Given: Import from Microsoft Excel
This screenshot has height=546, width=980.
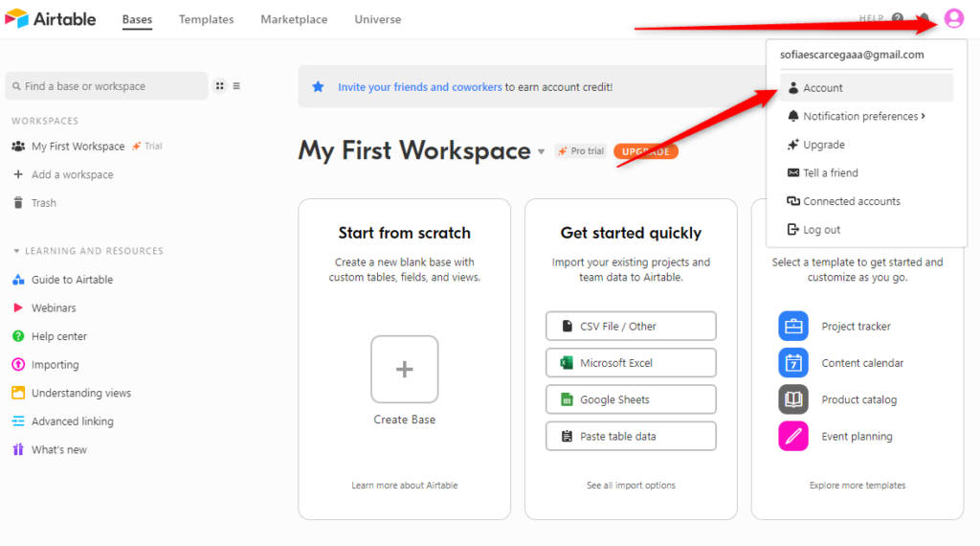Looking at the screenshot, I should (631, 363).
